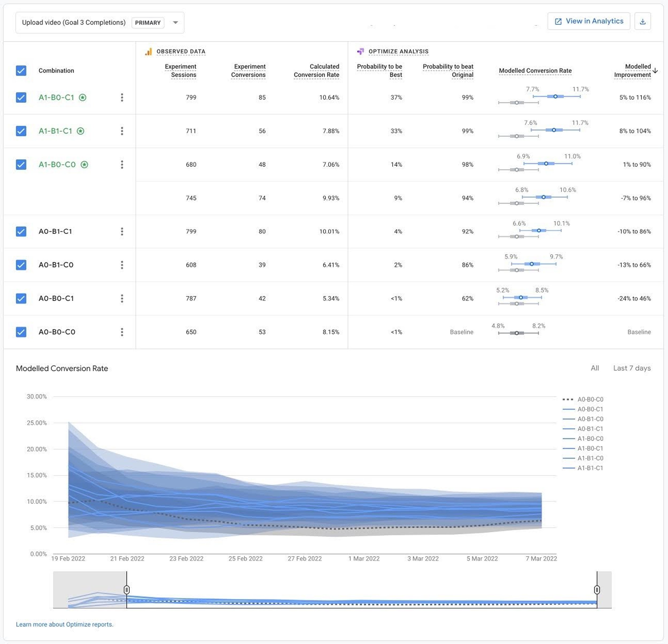668x644 pixels.
Task: Click the View in Analytics button
Action: coord(589,21)
